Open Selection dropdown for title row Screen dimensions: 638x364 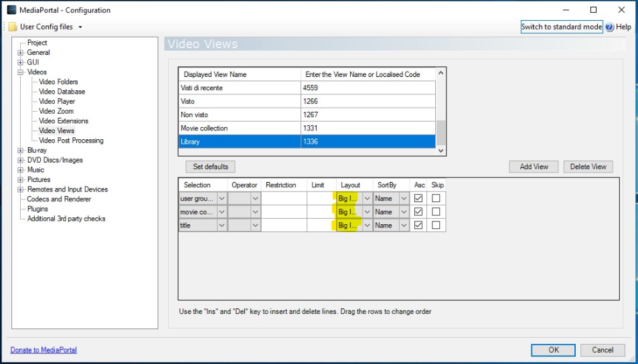(222, 225)
